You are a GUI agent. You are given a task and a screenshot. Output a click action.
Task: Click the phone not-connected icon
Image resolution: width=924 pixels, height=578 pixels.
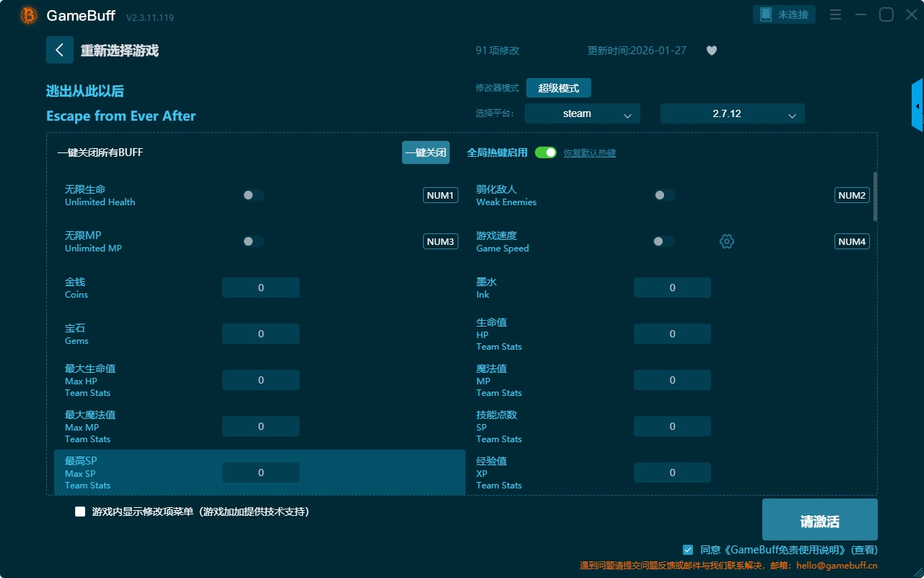766,14
